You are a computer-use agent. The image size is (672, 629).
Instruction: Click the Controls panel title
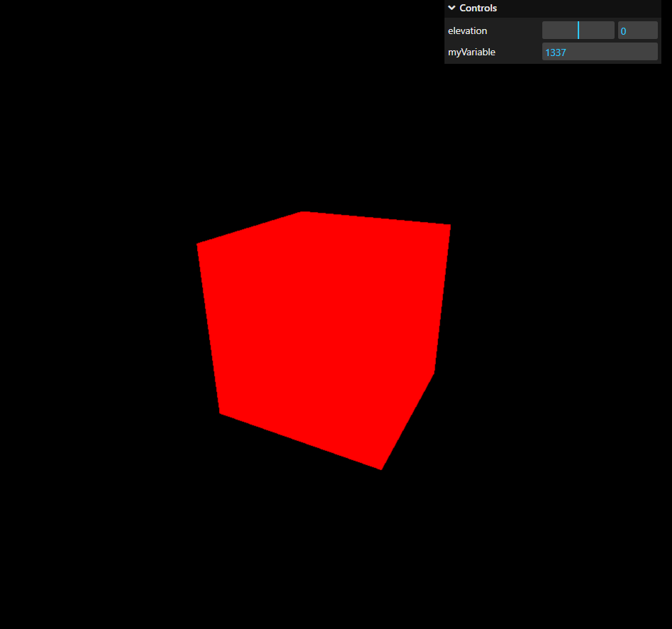tap(478, 8)
